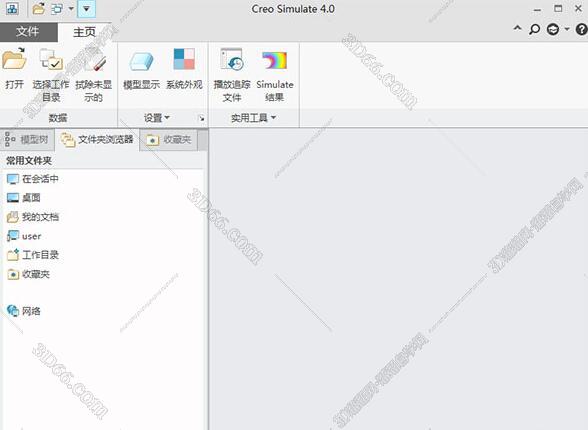The width and height of the screenshot is (588, 430).
Task: Click Erase Not Displayed (拭除未显示的)
Action: tap(93, 75)
